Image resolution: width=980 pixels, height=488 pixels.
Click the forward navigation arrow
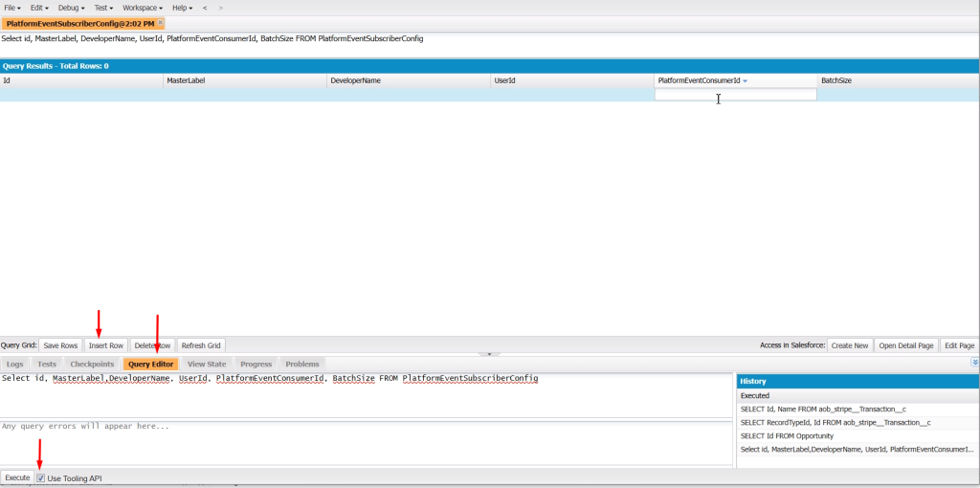(221, 8)
